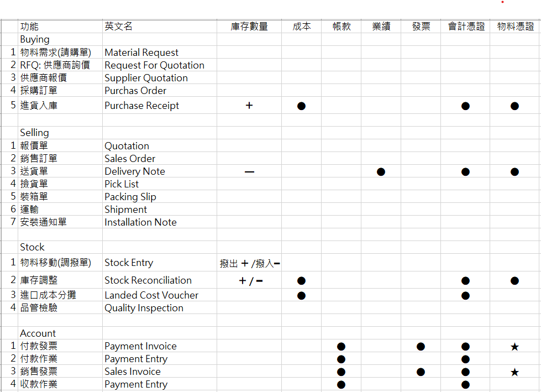The width and height of the screenshot is (541, 392).
Task: Select the 發票 dot in the Payment Invoice row
Action: pos(421,347)
